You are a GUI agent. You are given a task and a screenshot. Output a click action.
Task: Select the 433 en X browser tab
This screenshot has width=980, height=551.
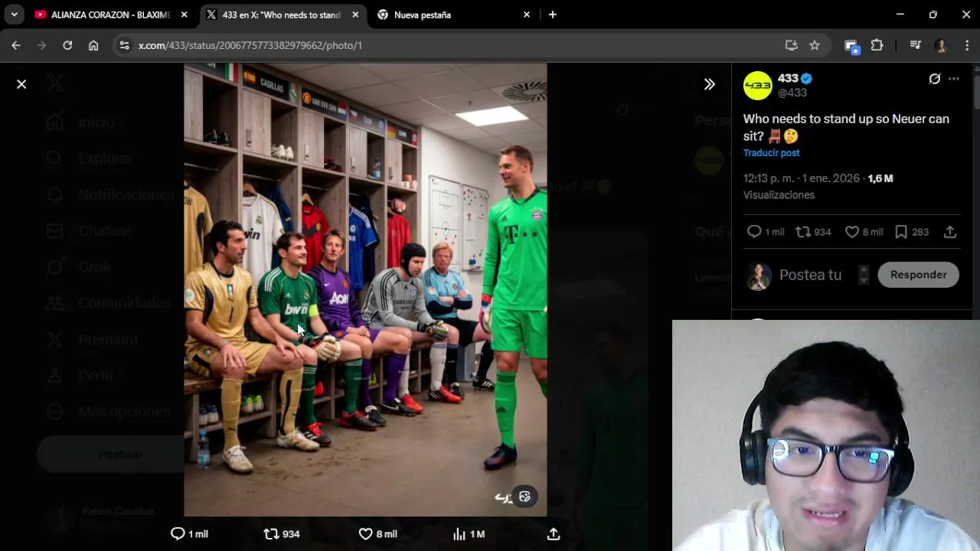282,15
